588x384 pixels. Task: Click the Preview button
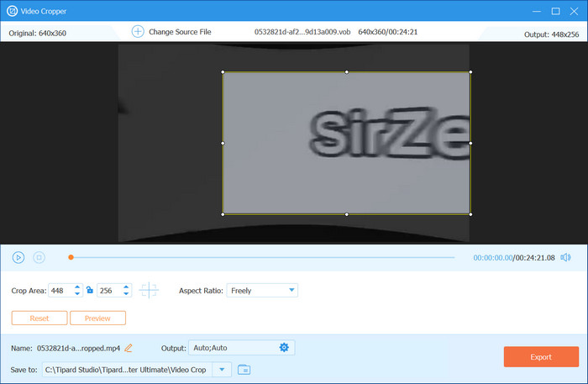pos(97,318)
